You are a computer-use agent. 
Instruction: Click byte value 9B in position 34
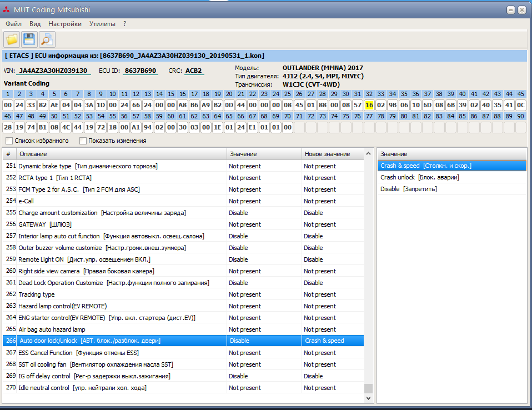[393, 105]
